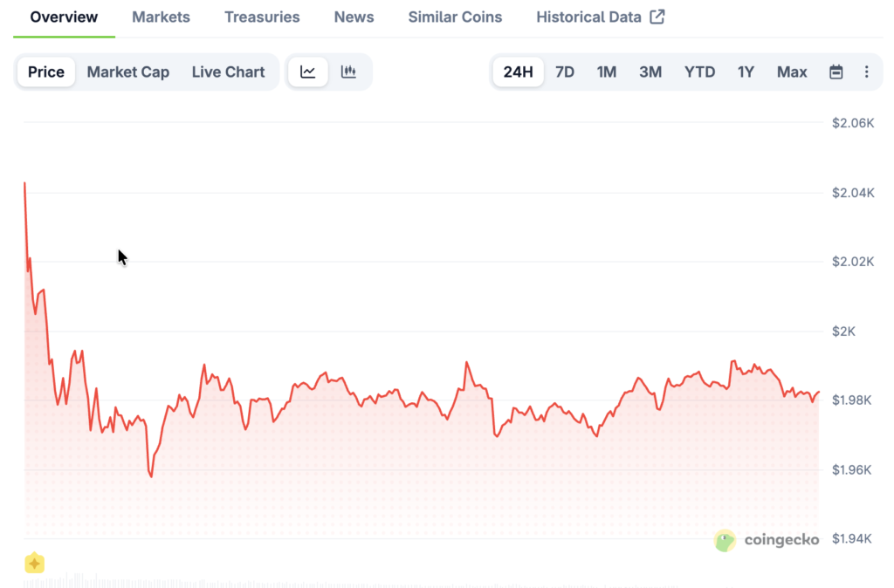The height and width of the screenshot is (588, 894).
Task: Click the yellow sparkle AI icon
Action: coord(34,564)
